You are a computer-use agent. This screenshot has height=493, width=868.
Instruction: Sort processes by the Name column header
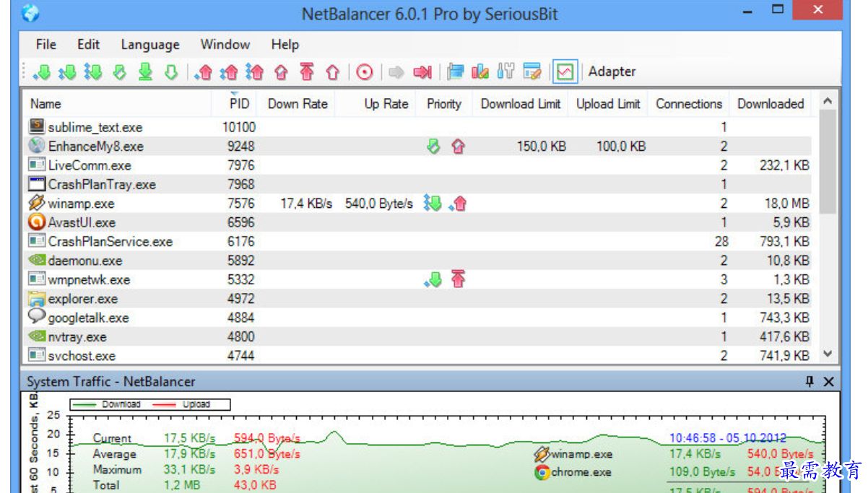point(118,103)
